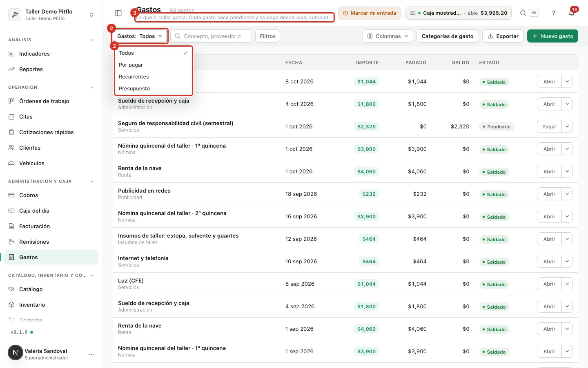This screenshot has width=588, height=368.
Task: Click the Exportar button
Action: click(x=503, y=36)
